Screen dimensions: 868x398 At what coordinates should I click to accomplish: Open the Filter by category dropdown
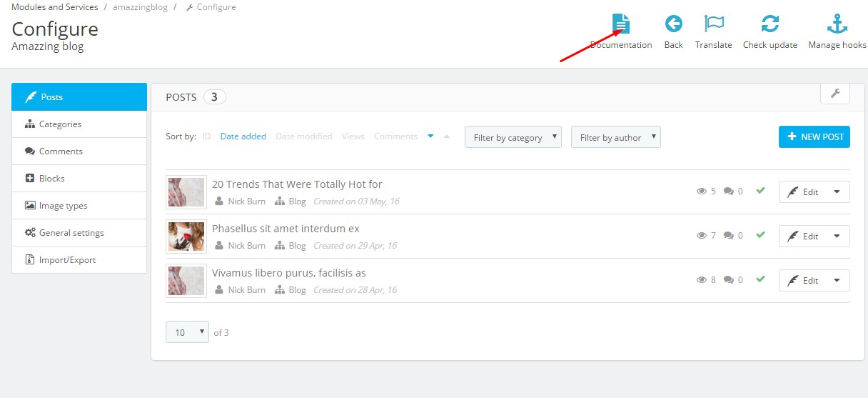coord(513,137)
